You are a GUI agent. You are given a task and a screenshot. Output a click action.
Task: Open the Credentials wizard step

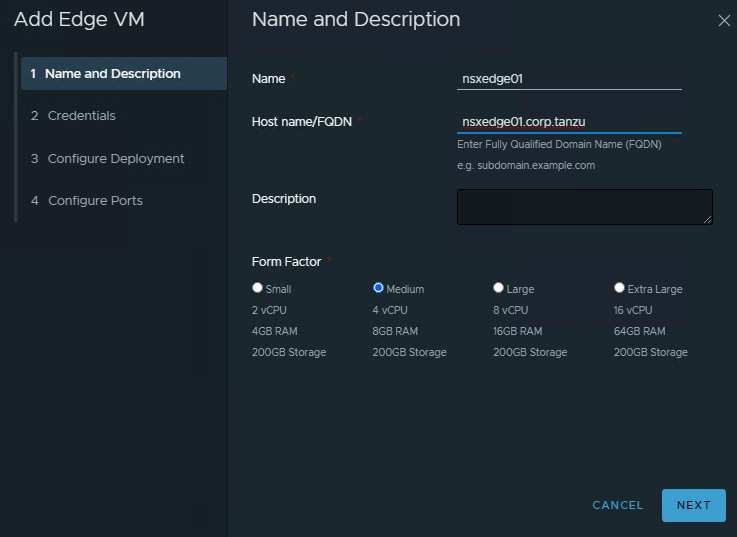pos(81,116)
